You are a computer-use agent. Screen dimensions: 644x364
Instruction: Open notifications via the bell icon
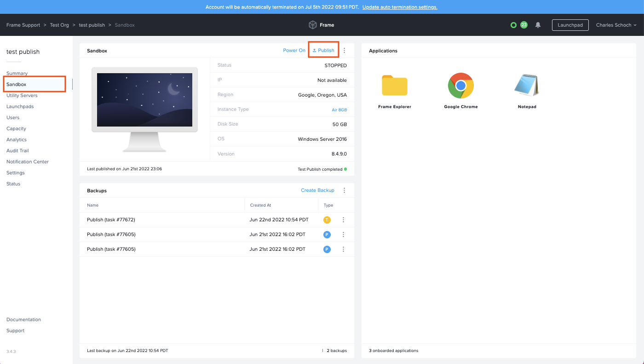click(x=538, y=25)
